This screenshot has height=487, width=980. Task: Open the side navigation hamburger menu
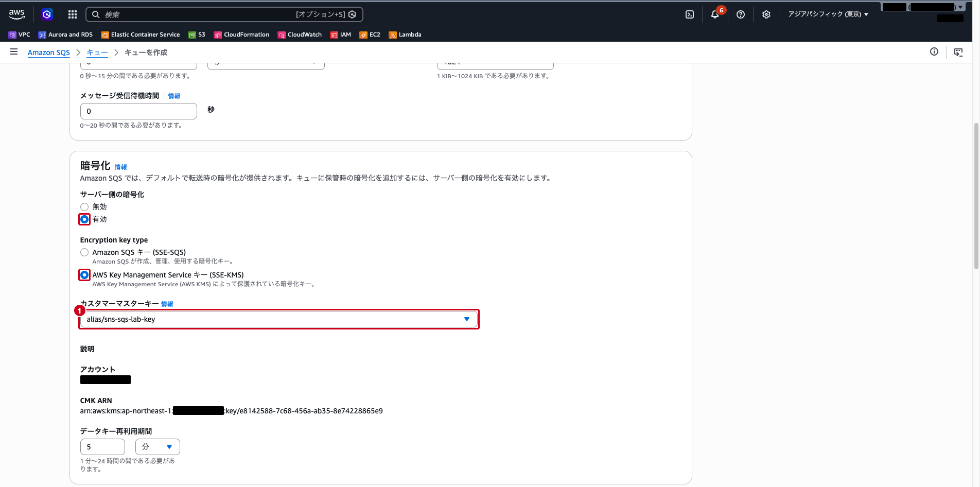(14, 52)
